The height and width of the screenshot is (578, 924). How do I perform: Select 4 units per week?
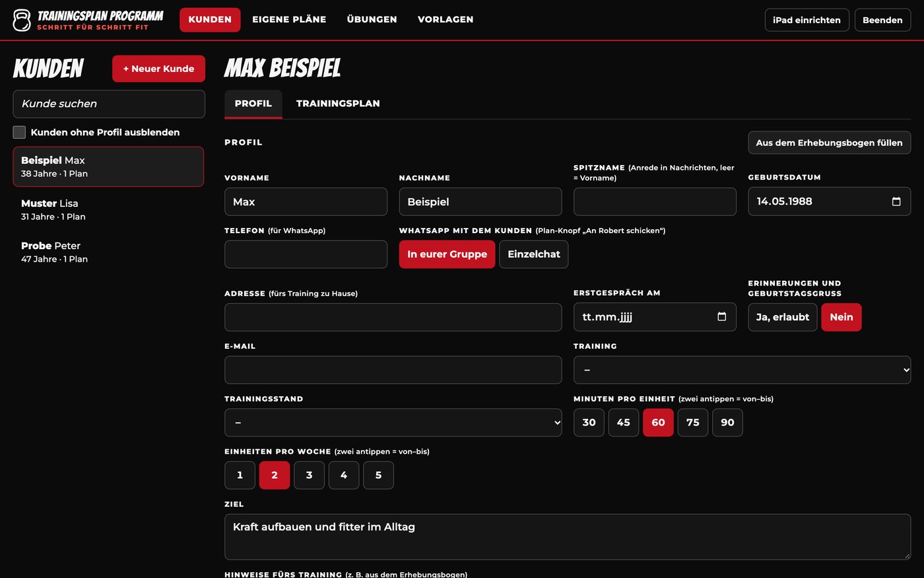[x=344, y=475]
